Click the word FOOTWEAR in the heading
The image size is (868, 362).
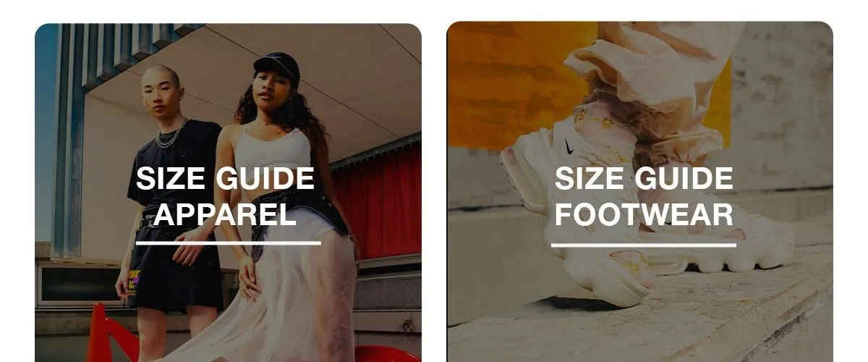pos(644,214)
